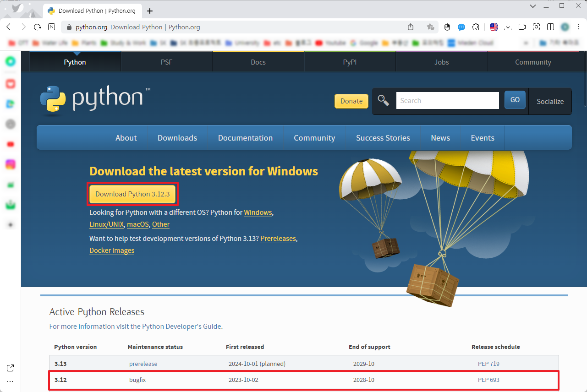Toggle the split view icon
Viewport: 587px width, 392px height.
[551, 27]
